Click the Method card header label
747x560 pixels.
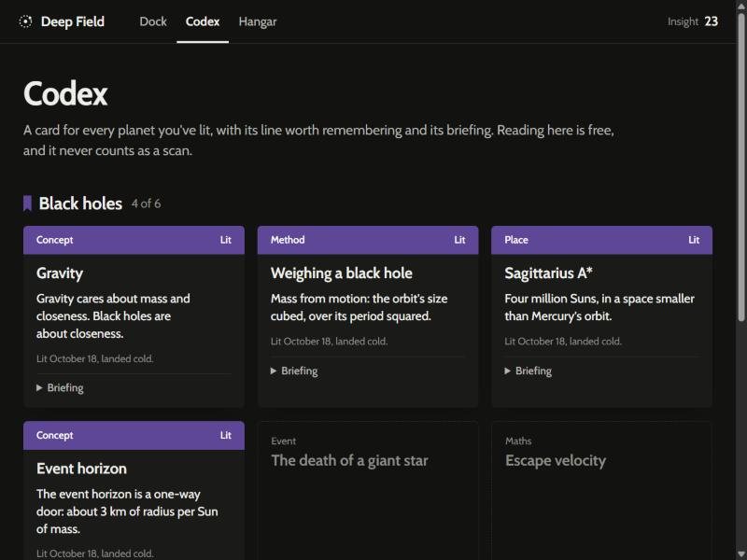point(288,240)
